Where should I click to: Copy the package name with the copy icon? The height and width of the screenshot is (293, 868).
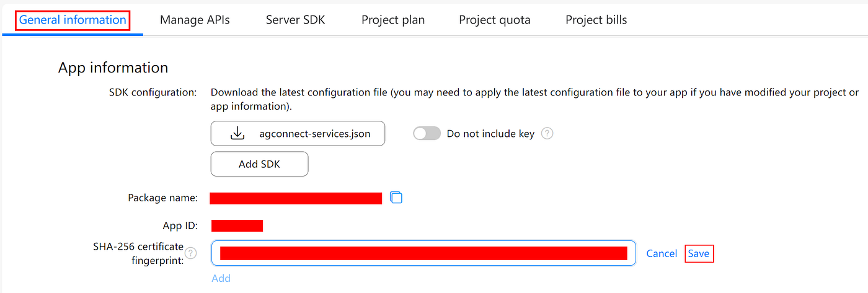pyautogui.click(x=396, y=198)
